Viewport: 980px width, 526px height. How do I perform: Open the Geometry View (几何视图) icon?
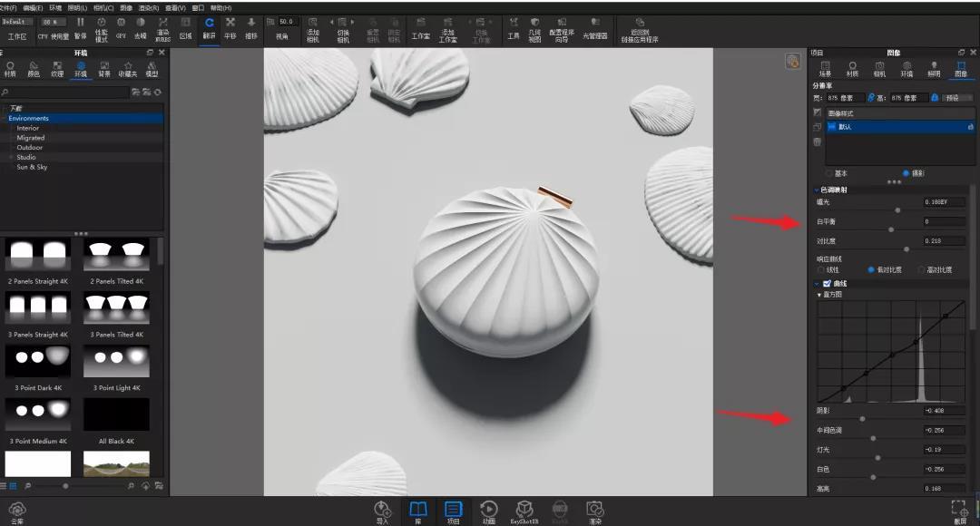[x=535, y=30]
